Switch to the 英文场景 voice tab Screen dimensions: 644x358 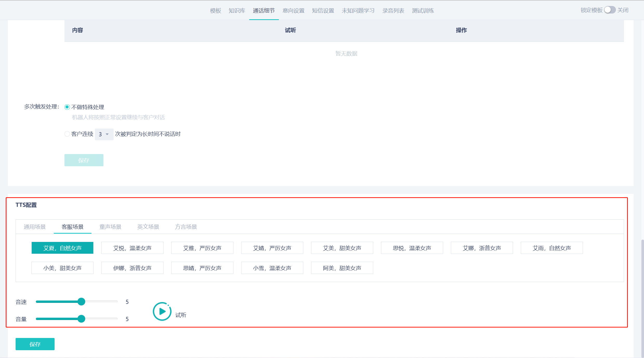[x=148, y=227]
